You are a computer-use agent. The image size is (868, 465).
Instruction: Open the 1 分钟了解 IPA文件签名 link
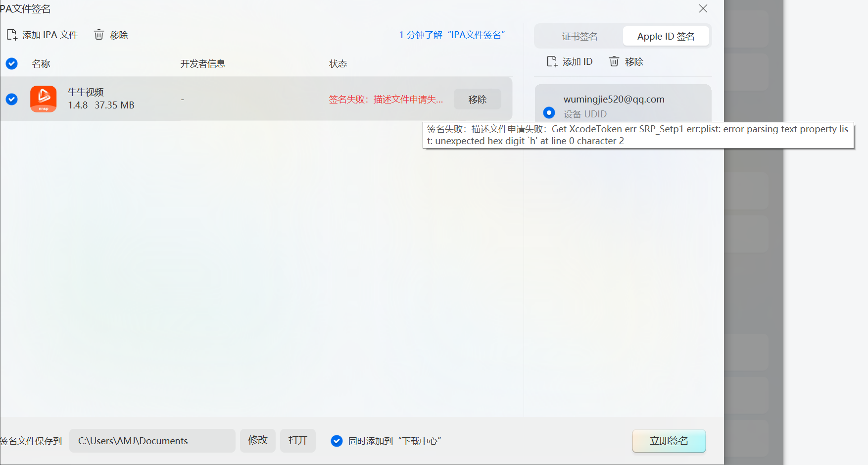point(452,35)
